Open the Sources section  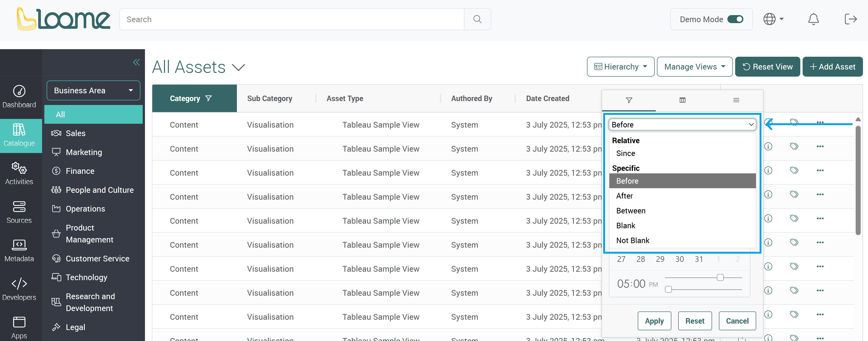pos(19,212)
